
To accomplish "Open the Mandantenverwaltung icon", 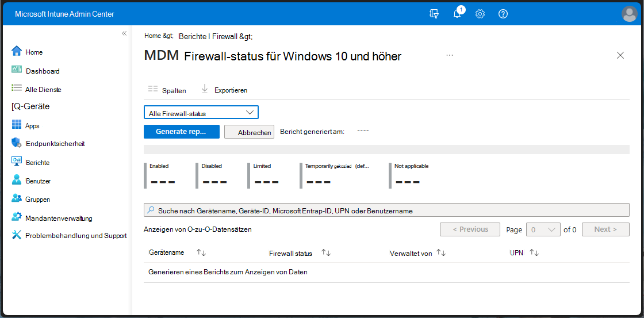I will (17, 217).
